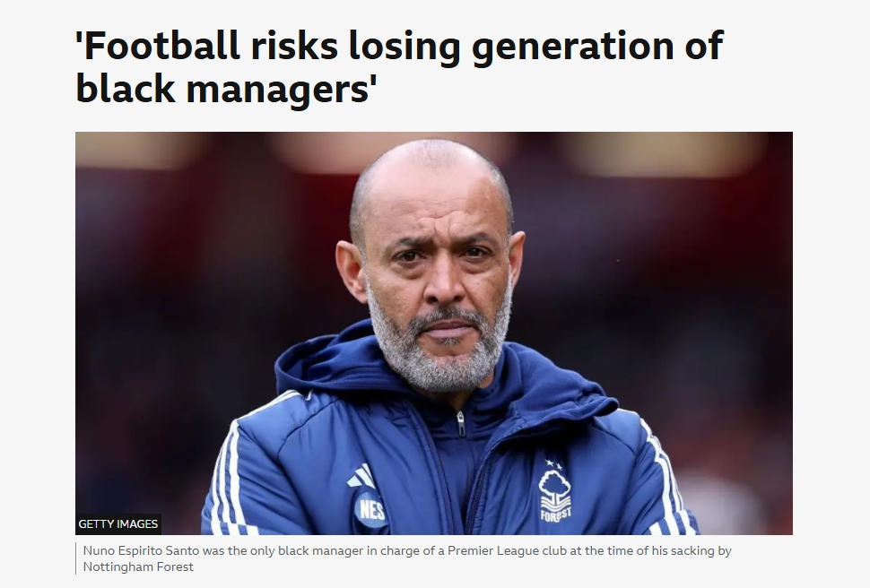Click the two stars above the Forest crest
870x588 pixels.
click(551, 463)
